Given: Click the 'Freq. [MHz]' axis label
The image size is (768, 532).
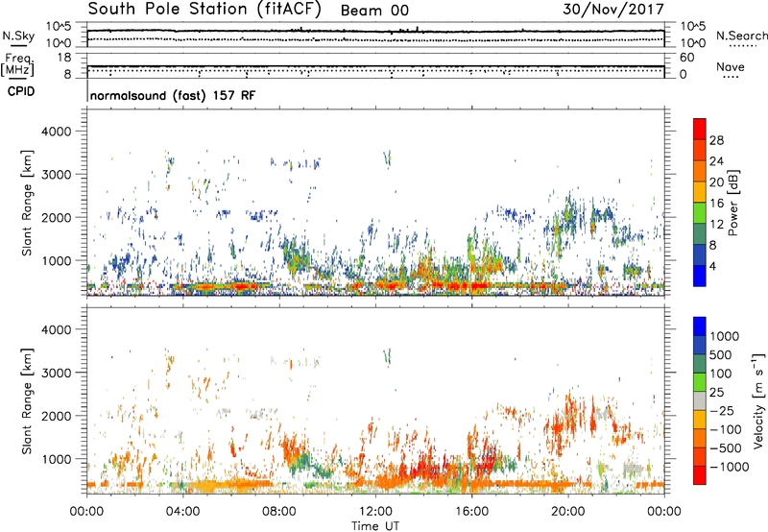Looking at the screenshot, I should pyautogui.click(x=17, y=64).
